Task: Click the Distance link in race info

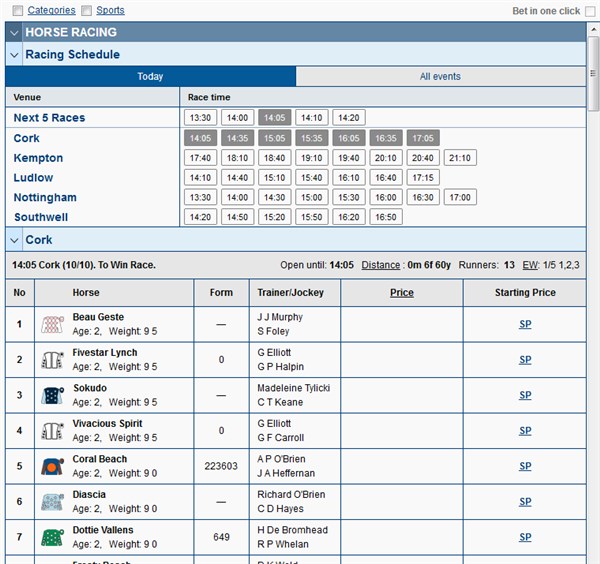Action: (x=381, y=265)
